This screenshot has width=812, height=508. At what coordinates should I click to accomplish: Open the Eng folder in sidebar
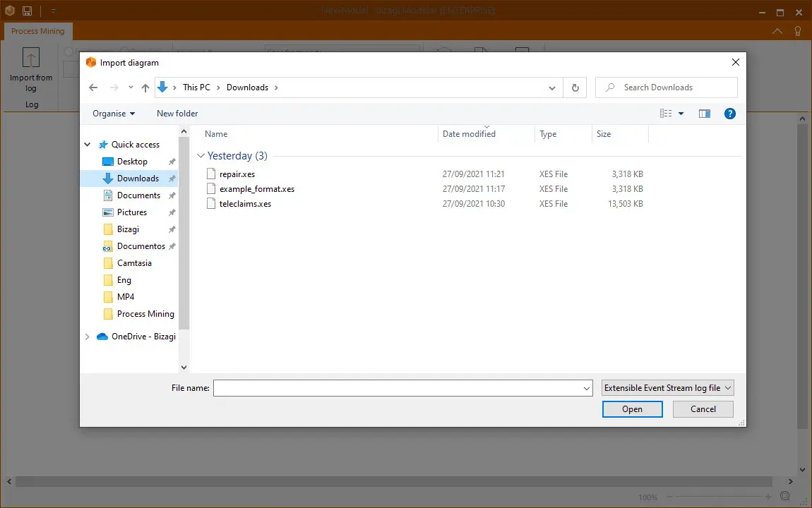124,280
